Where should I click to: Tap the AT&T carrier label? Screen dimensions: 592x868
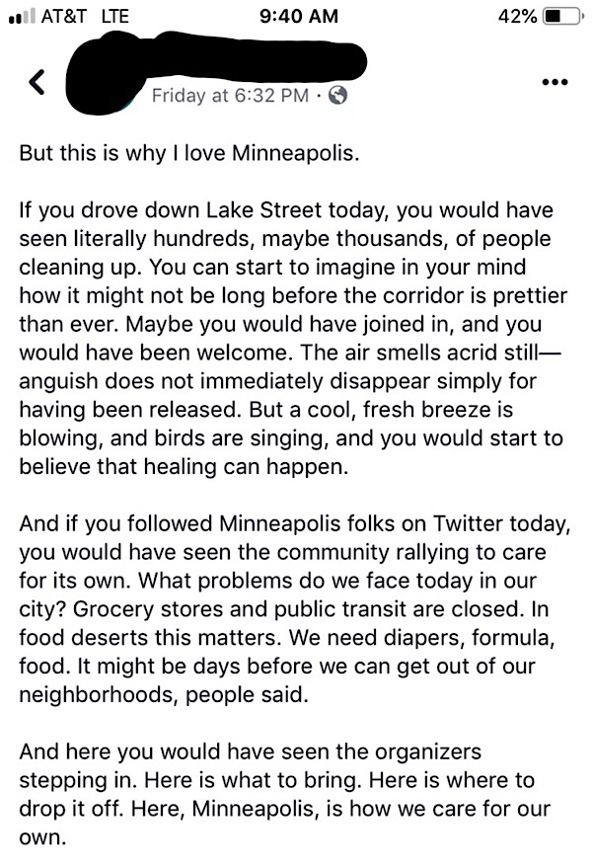(x=63, y=16)
